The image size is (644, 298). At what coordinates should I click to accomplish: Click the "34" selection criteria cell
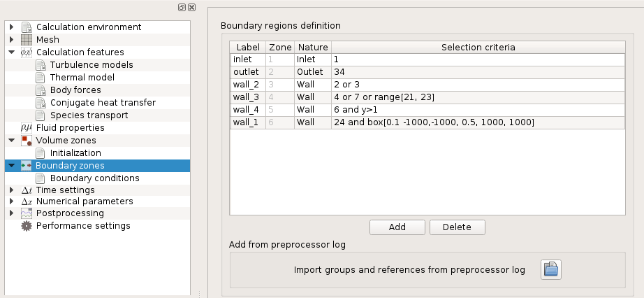click(x=478, y=72)
